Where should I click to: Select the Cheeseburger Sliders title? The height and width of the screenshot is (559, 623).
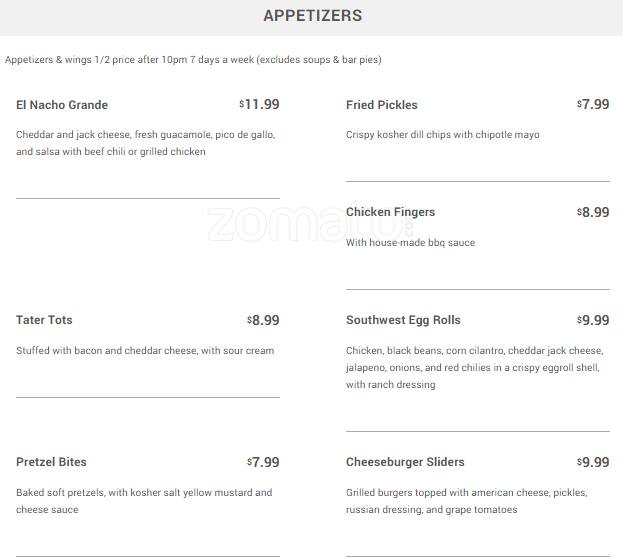coord(405,462)
